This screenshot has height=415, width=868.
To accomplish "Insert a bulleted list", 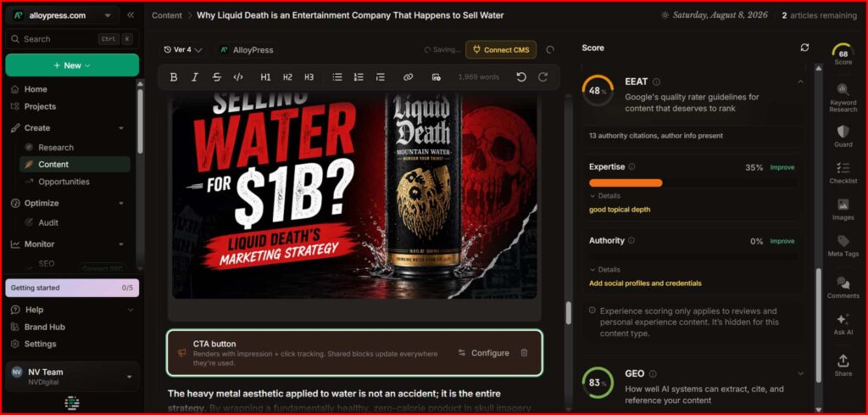I will 337,77.
